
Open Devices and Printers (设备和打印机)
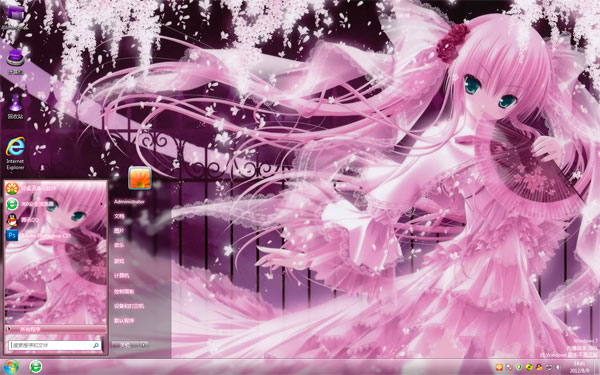point(129,306)
